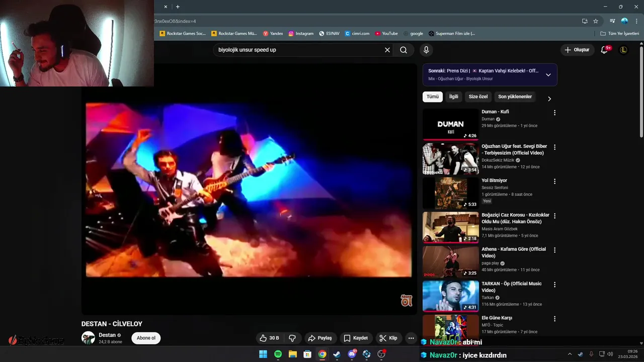
Task: Open options for Duman - Kufi
Action: (554, 113)
